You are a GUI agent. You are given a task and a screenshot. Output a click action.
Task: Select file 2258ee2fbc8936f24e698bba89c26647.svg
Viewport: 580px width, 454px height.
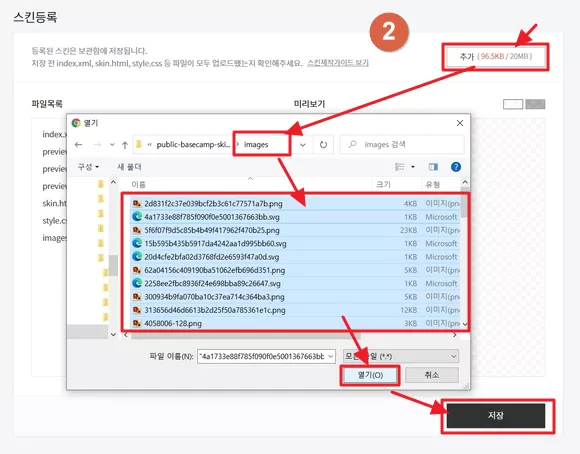[295, 283]
